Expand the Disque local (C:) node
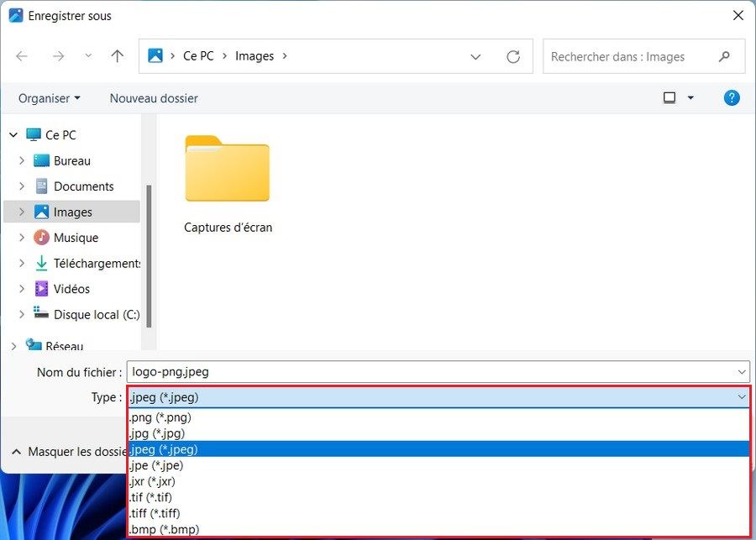756x540 pixels. [x=22, y=315]
